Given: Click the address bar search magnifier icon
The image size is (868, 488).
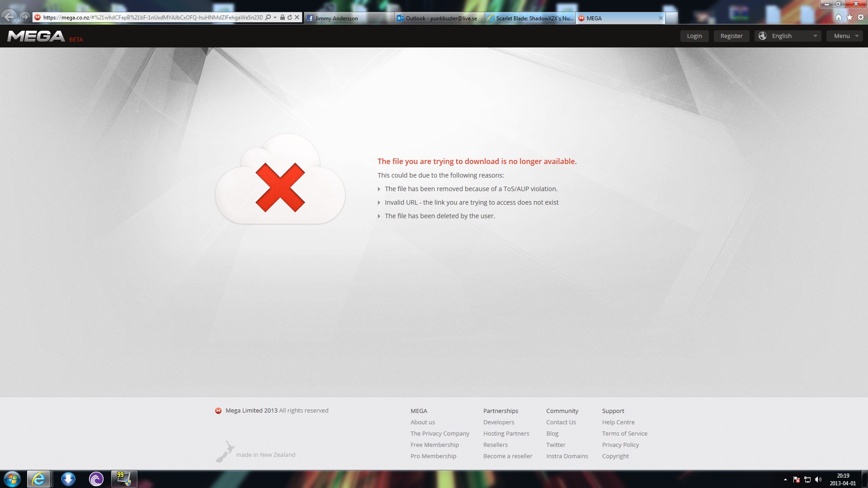Looking at the screenshot, I should (268, 18).
